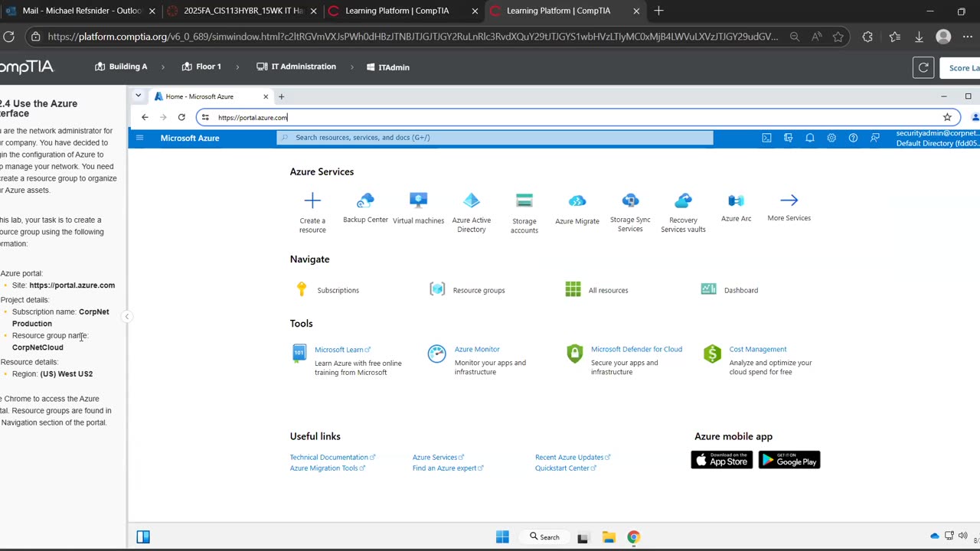The image size is (980, 551).
Task: Click the More Services arrow
Action: point(789,201)
